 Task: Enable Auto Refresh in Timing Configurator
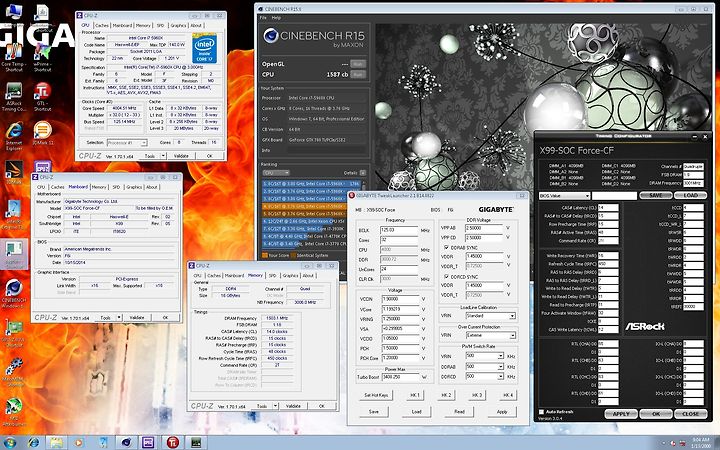point(541,412)
